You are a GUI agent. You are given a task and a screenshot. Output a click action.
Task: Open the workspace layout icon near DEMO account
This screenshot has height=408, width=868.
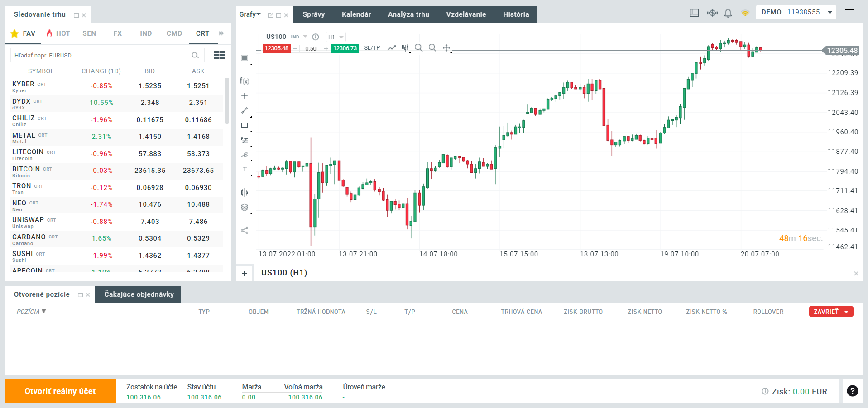[x=693, y=13]
